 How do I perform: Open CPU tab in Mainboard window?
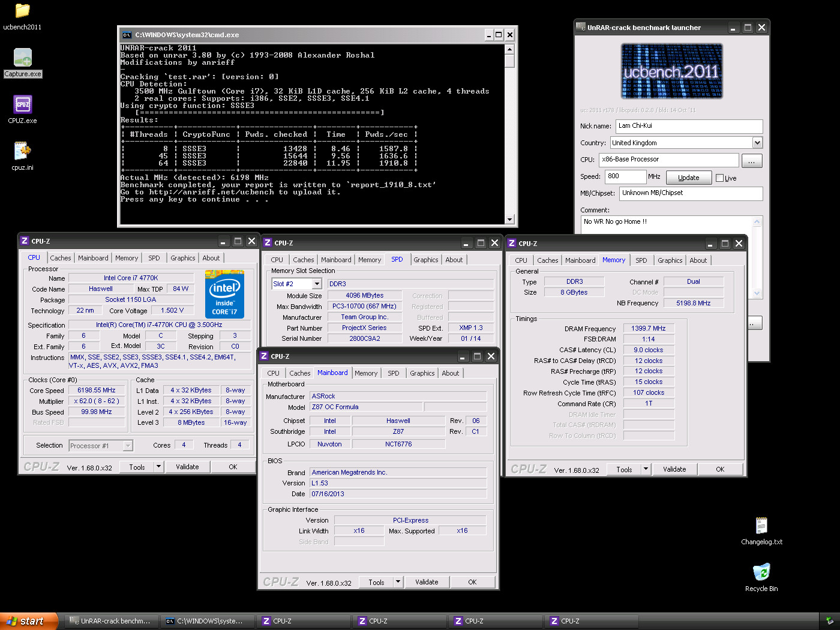pyautogui.click(x=274, y=373)
